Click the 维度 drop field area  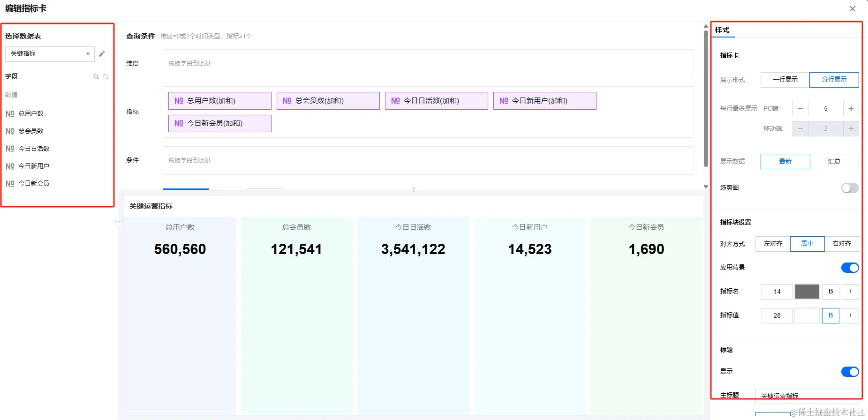tap(428, 64)
